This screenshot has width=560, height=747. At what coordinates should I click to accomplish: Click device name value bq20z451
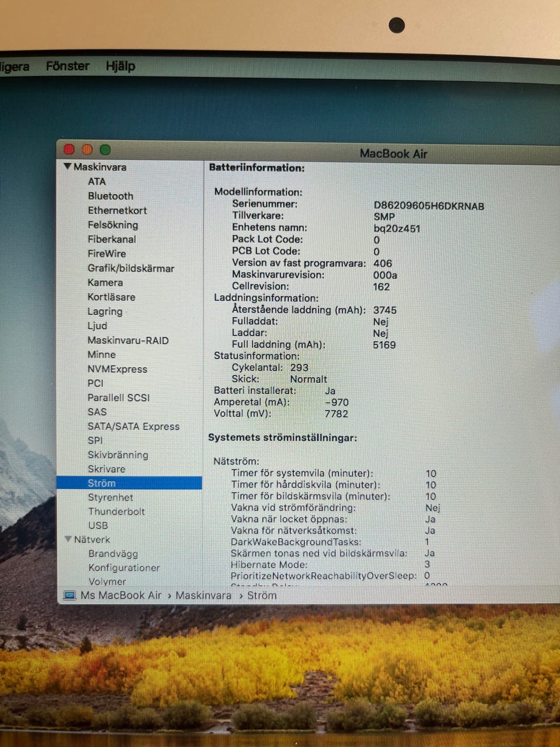(397, 229)
